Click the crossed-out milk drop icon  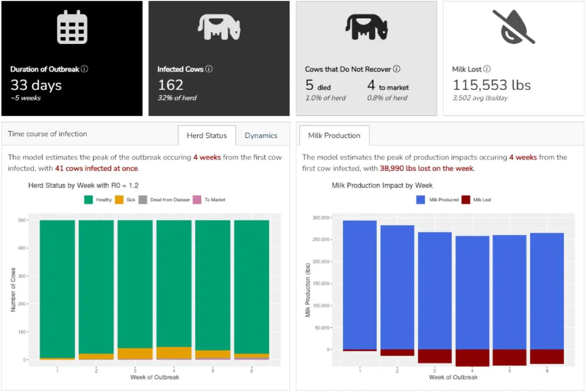point(514,27)
